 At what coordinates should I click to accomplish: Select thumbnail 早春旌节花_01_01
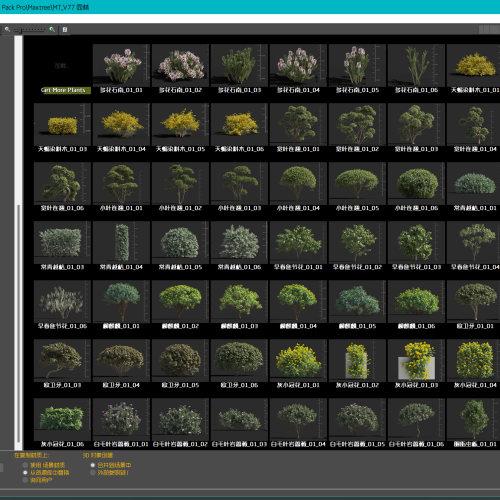[298, 242]
